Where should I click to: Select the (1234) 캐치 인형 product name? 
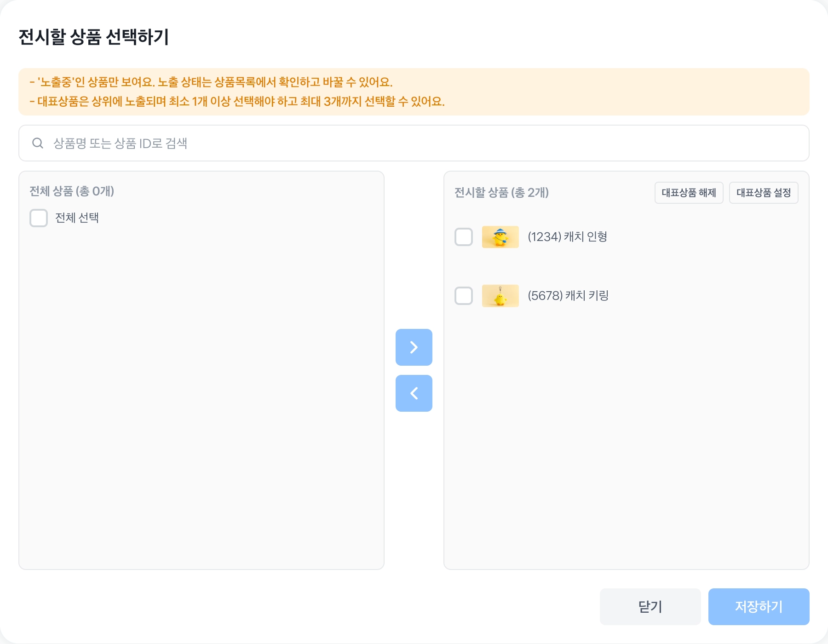click(567, 237)
